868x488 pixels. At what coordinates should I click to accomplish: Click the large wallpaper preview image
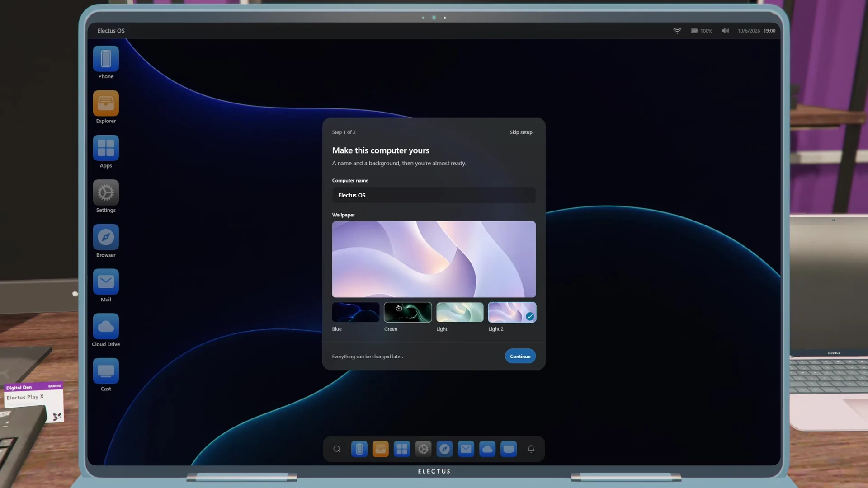(434, 259)
